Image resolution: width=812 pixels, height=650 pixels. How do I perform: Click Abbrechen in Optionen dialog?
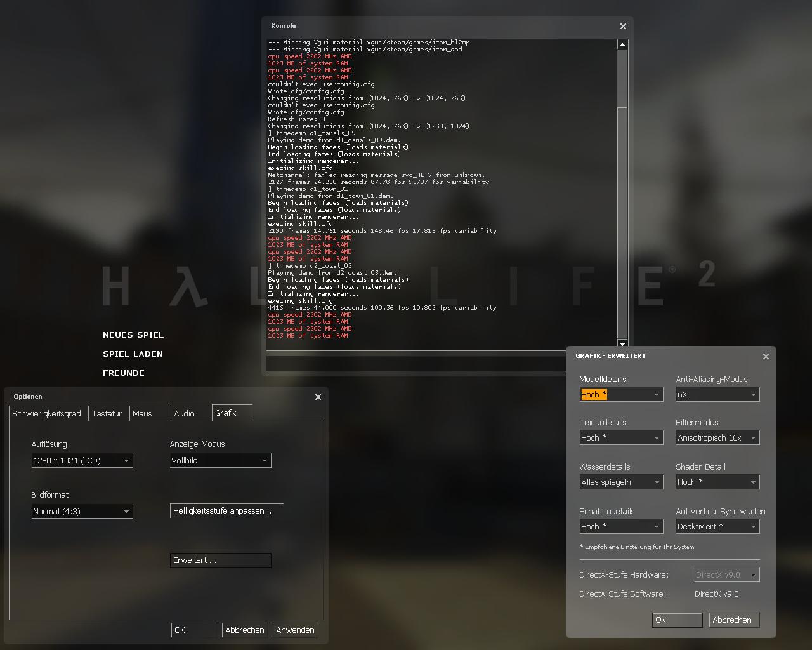click(244, 630)
